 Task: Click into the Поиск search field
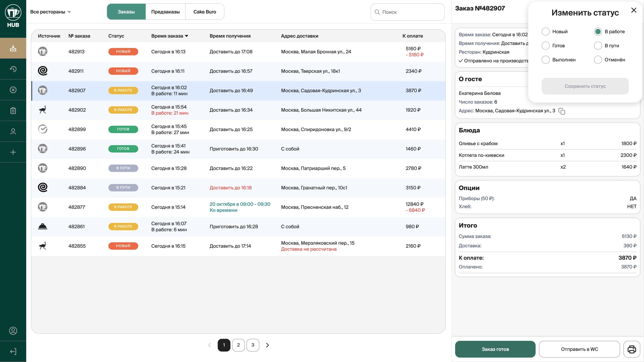[x=407, y=12]
